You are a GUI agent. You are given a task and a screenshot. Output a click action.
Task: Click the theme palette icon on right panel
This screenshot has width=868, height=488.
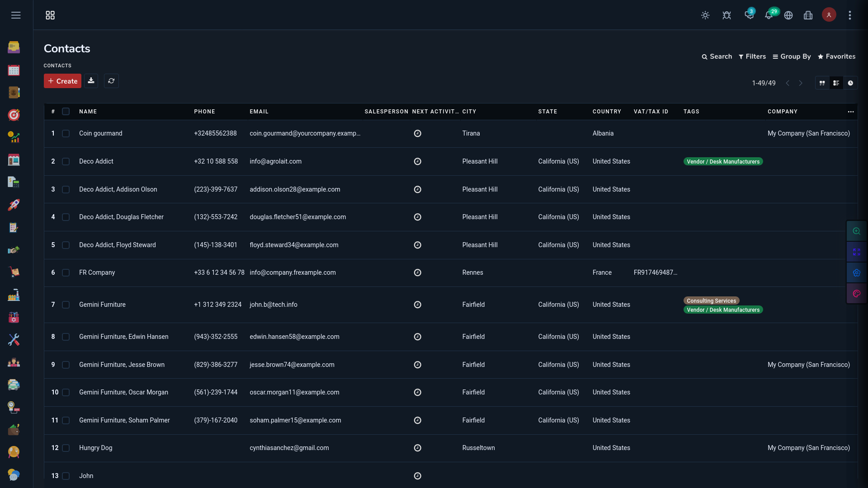(856, 294)
